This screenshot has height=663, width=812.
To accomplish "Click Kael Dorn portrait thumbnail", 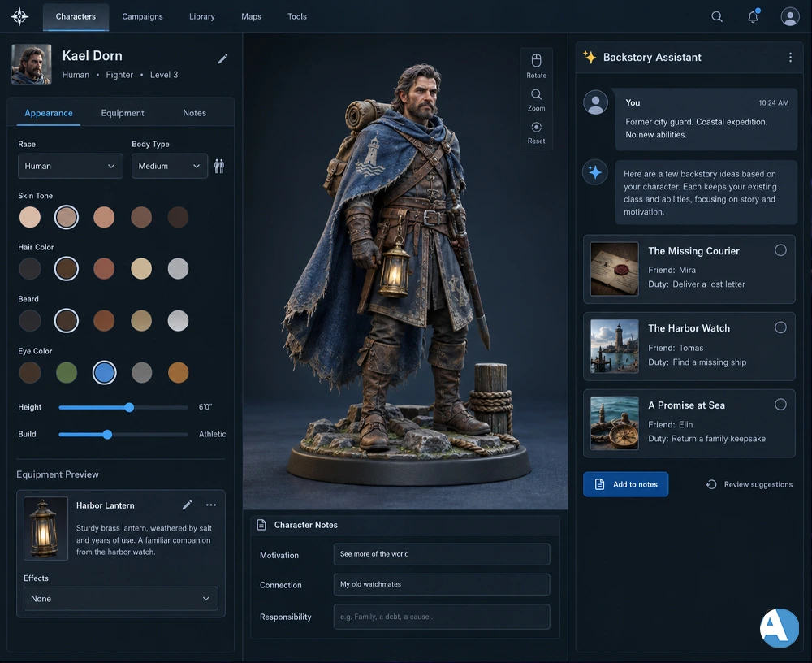I will (x=32, y=64).
